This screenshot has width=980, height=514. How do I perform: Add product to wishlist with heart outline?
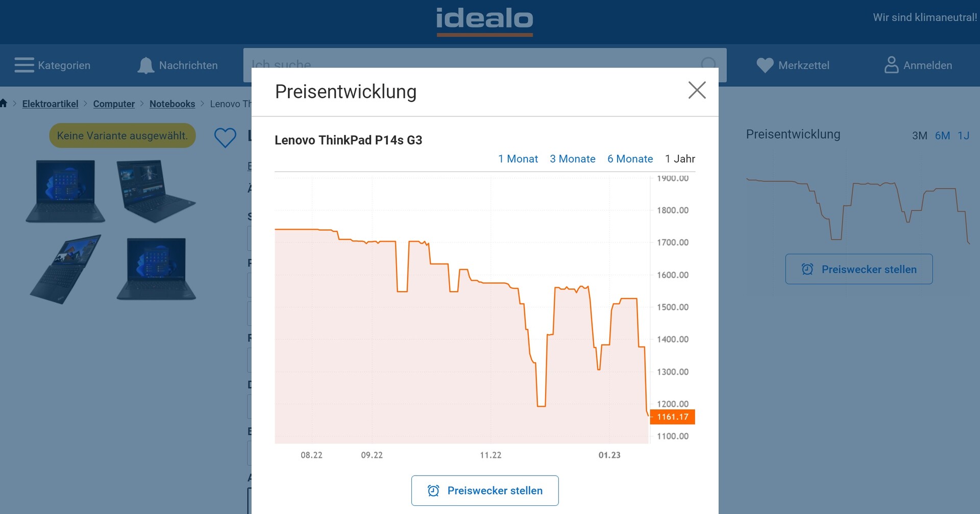coord(225,137)
